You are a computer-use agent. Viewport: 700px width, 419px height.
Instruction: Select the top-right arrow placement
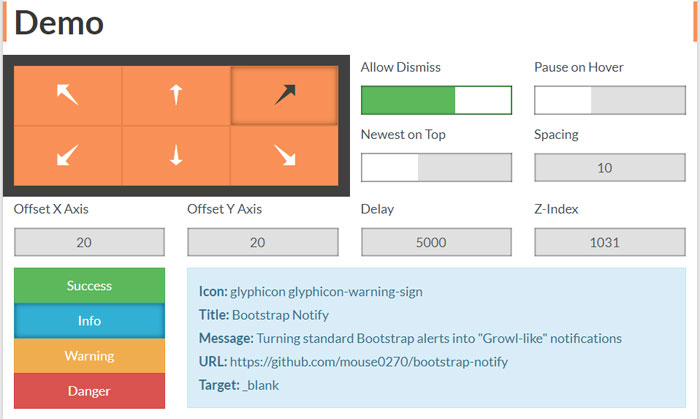click(x=284, y=95)
